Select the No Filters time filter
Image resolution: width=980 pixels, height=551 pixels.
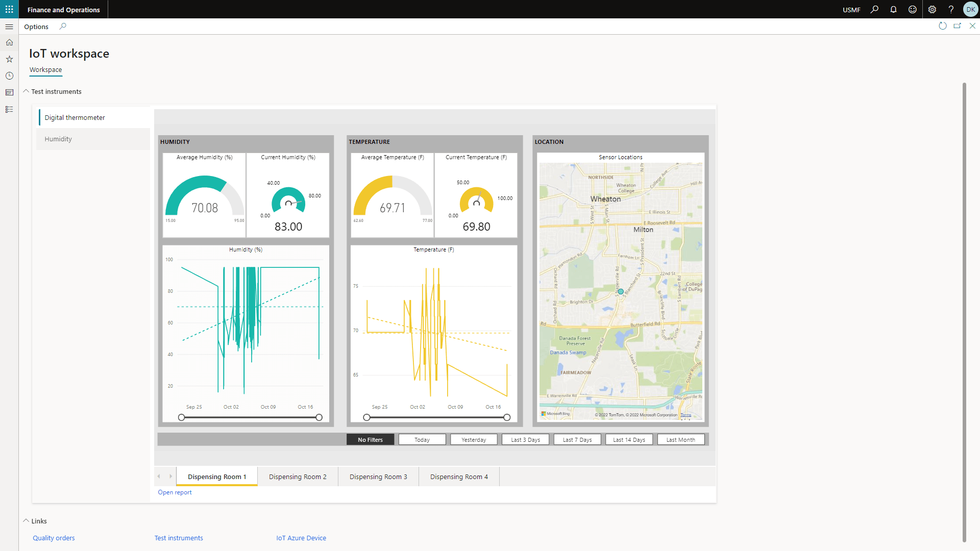point(370,440)
